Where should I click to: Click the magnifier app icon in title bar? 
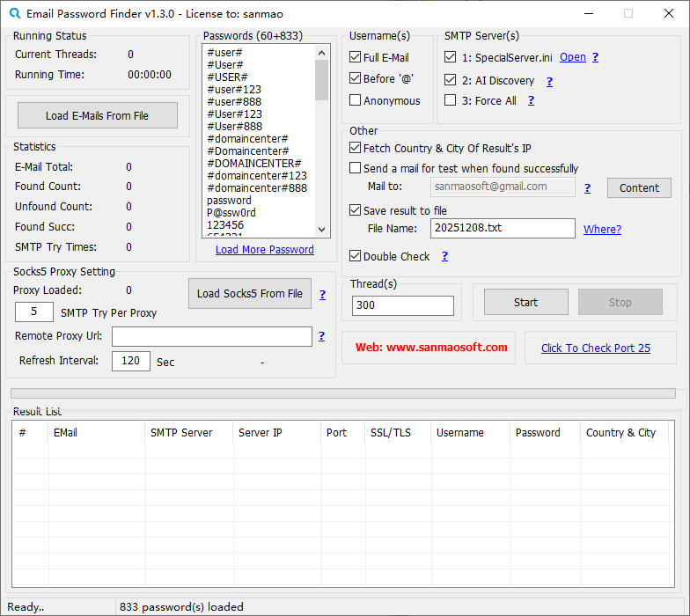13,14
